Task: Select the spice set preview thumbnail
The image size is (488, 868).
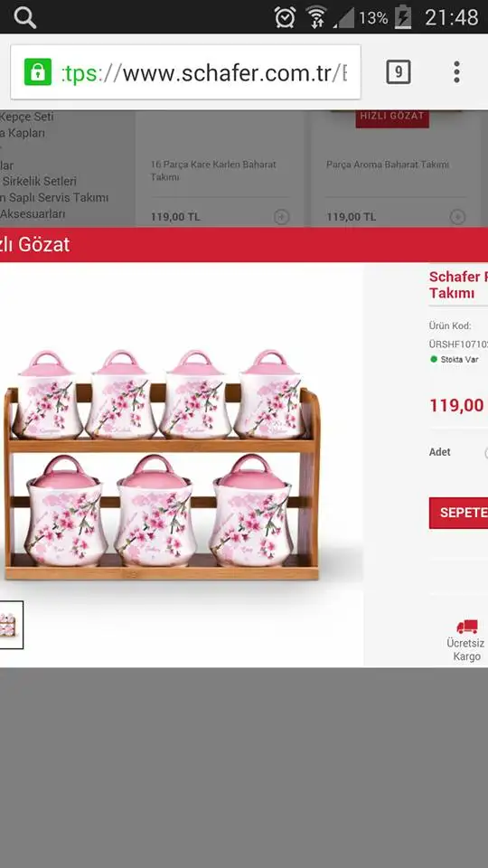Action: pos(10,625)
